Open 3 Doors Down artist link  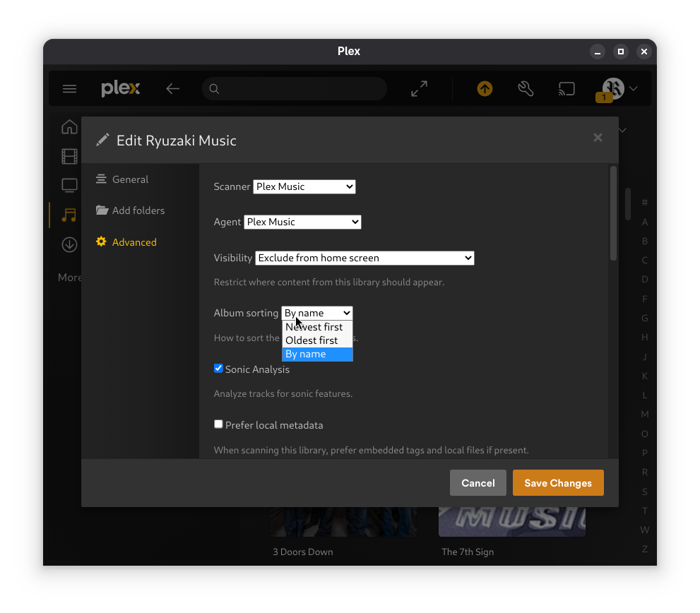(303, 552)
